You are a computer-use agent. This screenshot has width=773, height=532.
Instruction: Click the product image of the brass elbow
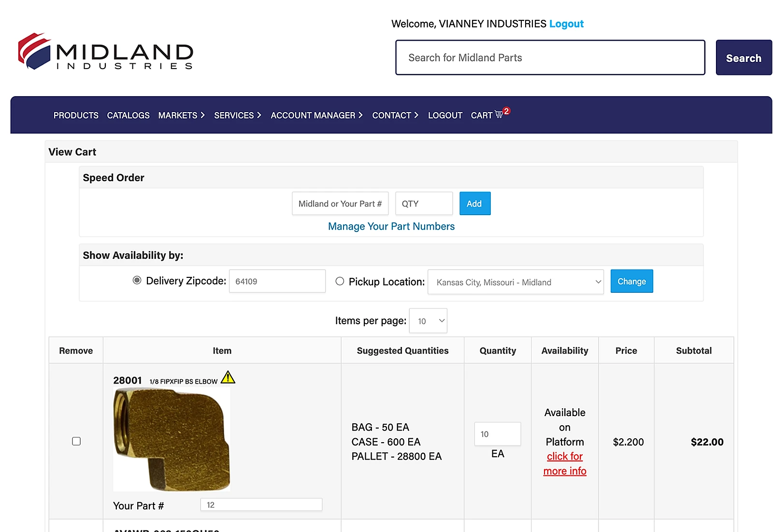[x=172, y=437]
